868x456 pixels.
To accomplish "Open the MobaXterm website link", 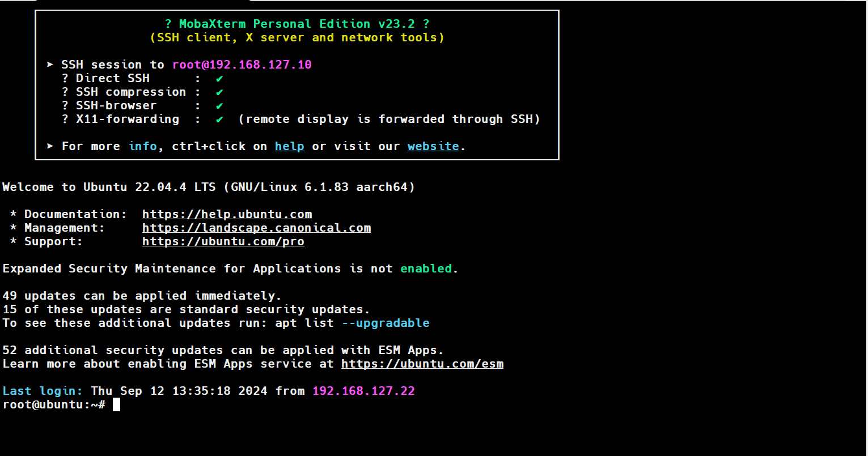I will (x=433, y=147).
